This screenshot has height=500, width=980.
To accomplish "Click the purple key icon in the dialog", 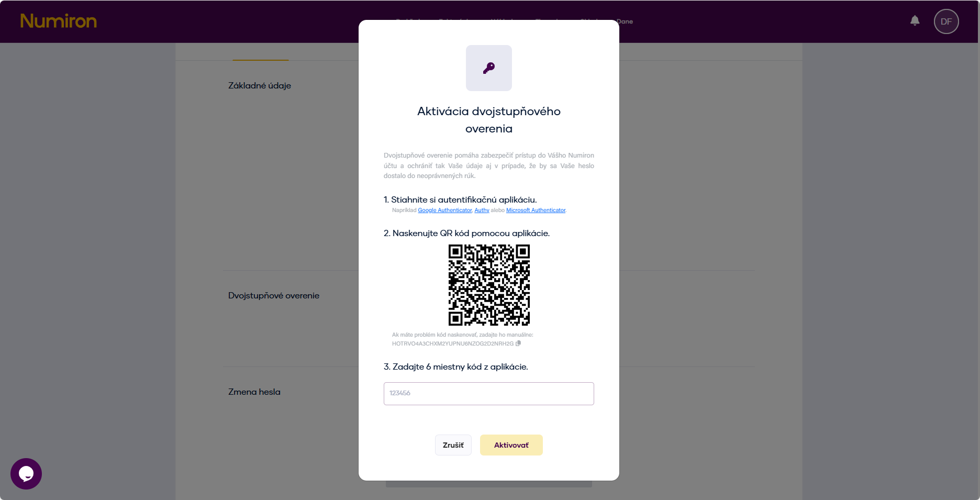I will 488,68.
